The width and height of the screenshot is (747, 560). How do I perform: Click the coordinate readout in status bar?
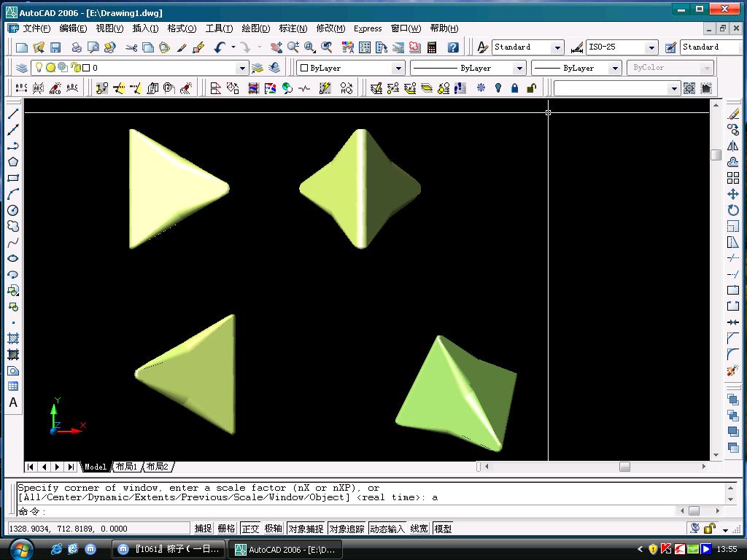pos(98,529)
